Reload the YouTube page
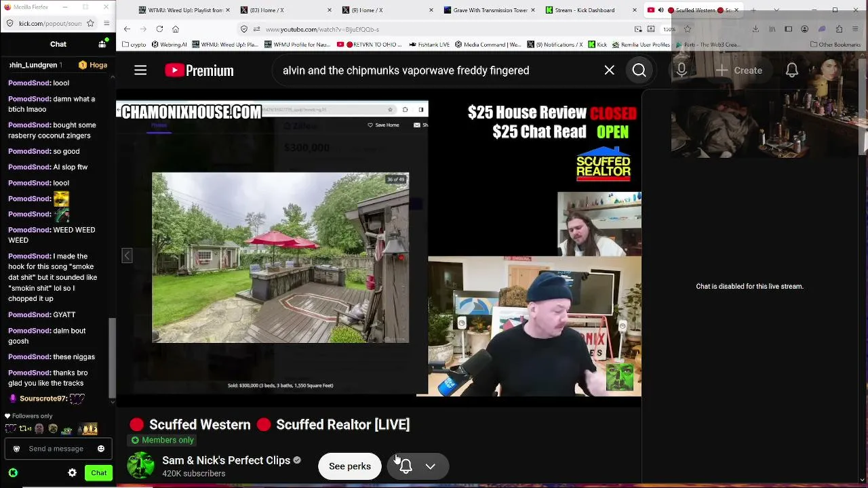 pyautogui.click(x=159, y=29)
